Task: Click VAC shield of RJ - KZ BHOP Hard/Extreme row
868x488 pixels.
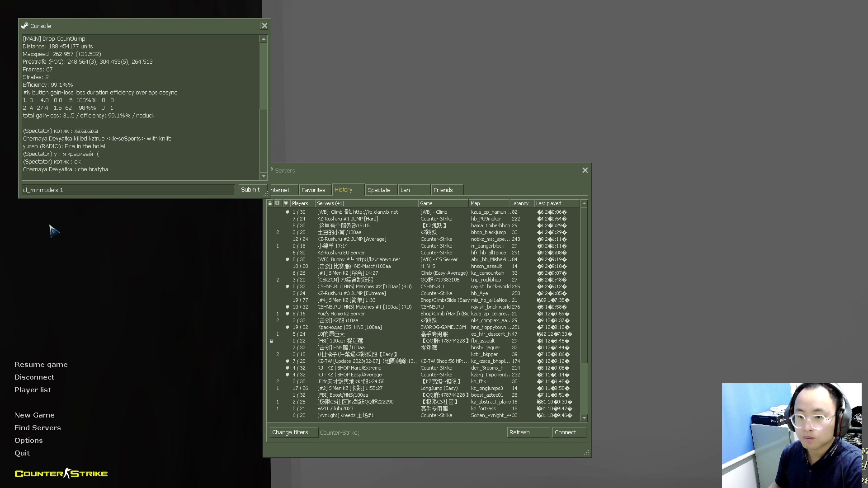Action: (x=287, y=368)
